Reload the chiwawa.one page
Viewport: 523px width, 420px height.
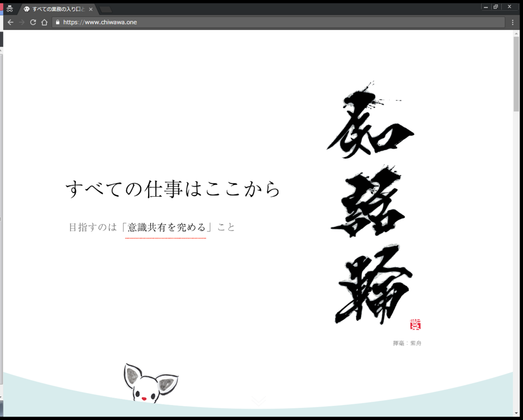(33, 22)
